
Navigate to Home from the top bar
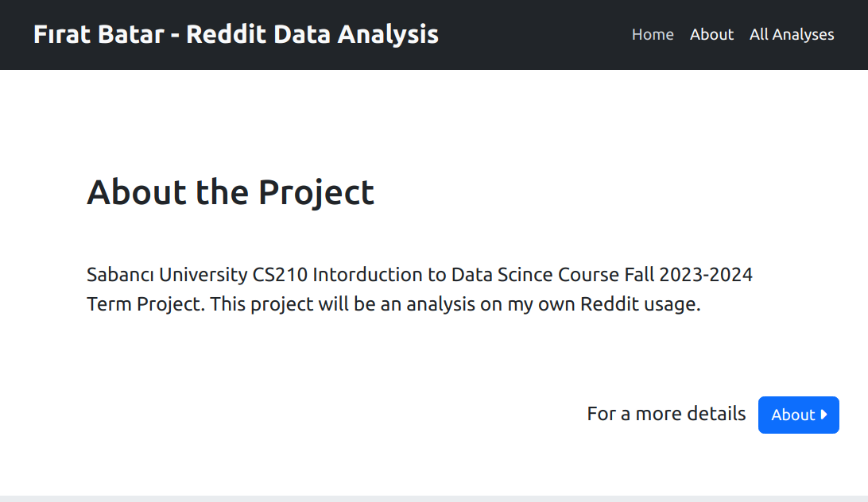click(653, 34)
